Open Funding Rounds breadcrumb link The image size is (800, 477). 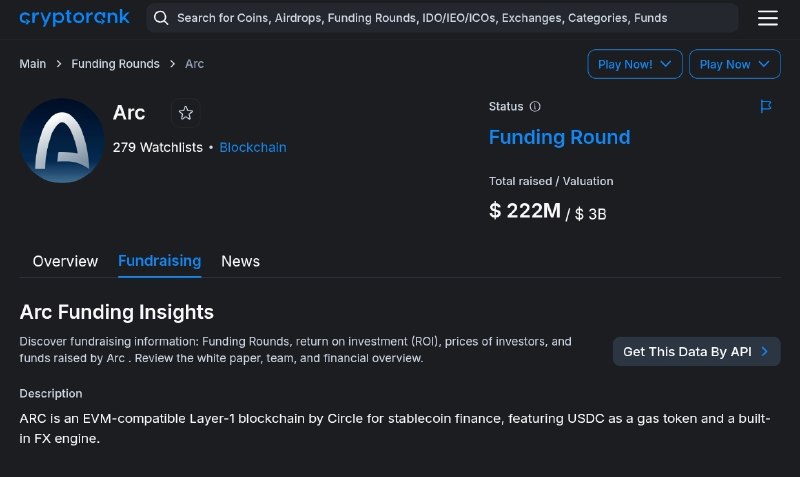pyautogui.click(x=115, y=64)
